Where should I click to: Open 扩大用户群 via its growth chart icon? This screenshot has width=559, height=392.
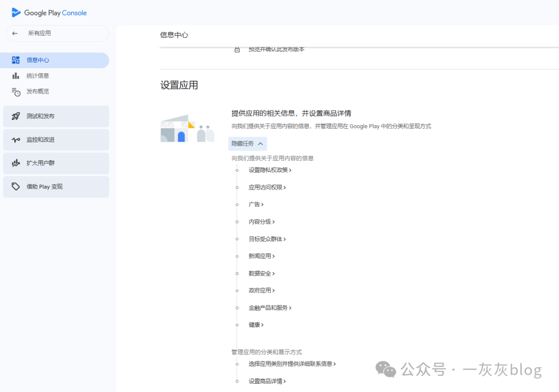coord(16,163)
